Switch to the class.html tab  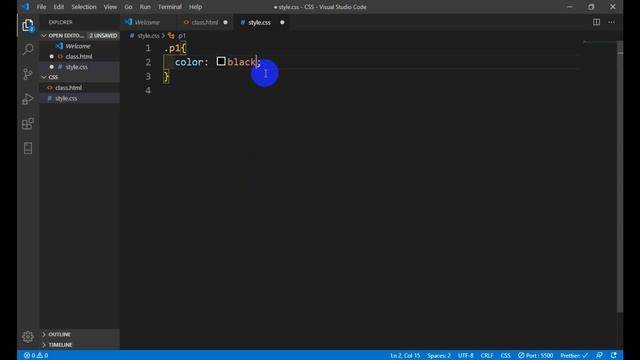pyautogui.click(x=205, y=22)
